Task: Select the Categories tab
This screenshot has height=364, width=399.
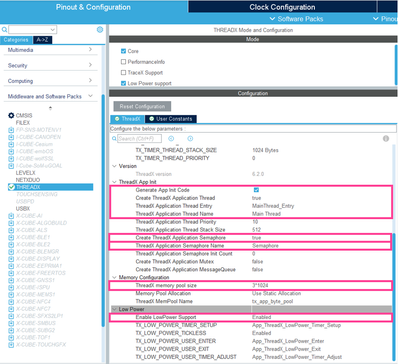Action: click(x=16, y=40)
